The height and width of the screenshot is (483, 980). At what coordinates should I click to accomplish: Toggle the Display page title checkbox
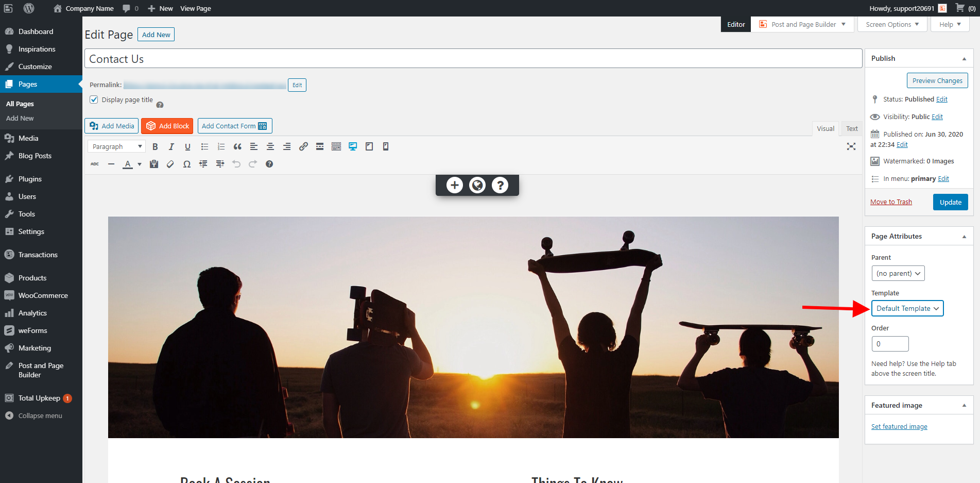94,99
